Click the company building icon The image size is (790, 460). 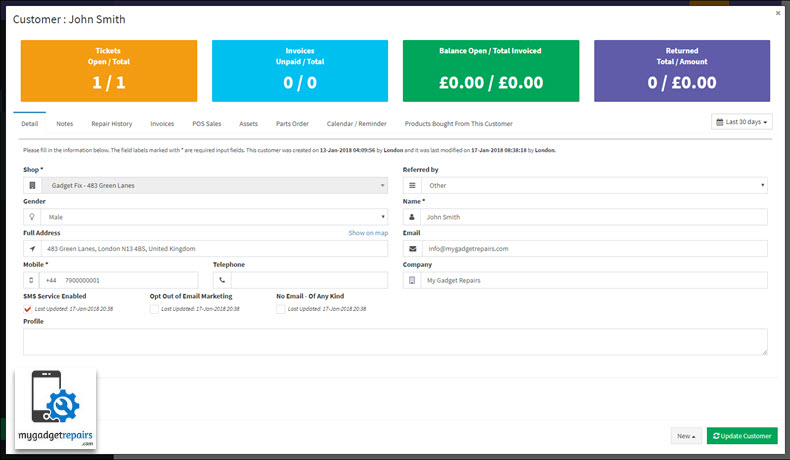(x=412, y=280)
